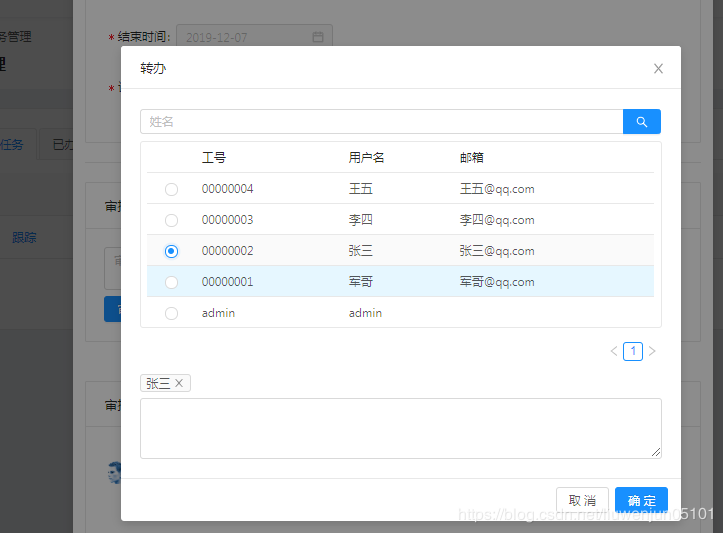Click the 2019-12-07 end date field

tap(254, 36)
